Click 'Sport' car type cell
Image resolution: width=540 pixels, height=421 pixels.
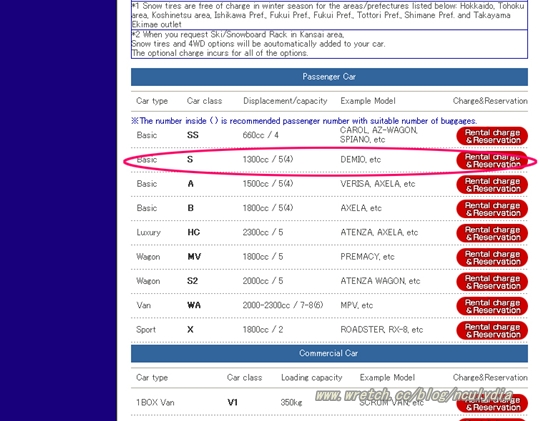tap(146, 330)
